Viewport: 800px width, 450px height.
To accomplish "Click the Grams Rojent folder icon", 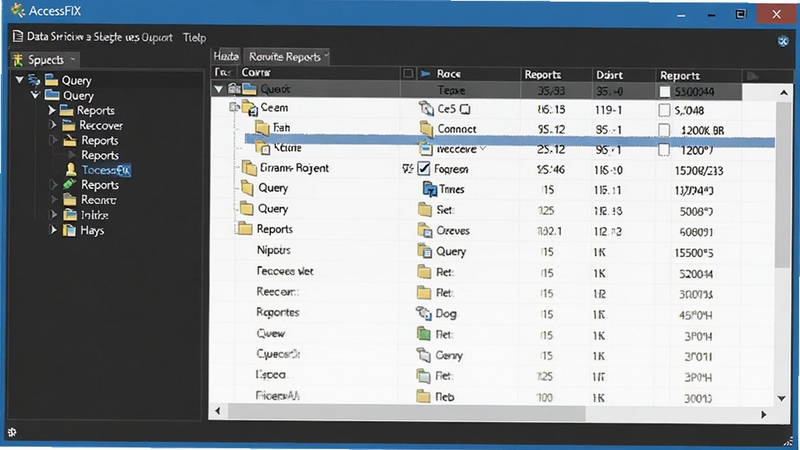I will tap(249, 167).
